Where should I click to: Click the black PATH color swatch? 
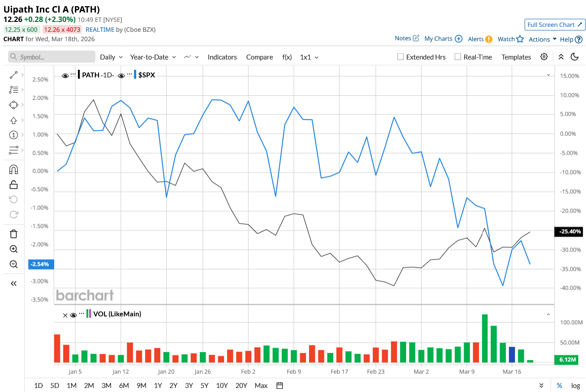coord(79,75)
